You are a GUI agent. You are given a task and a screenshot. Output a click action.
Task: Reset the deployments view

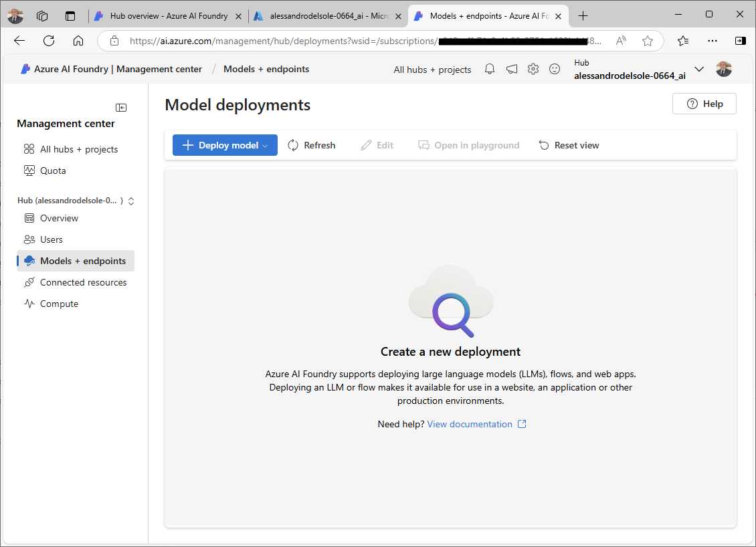[x=569, y=145]
